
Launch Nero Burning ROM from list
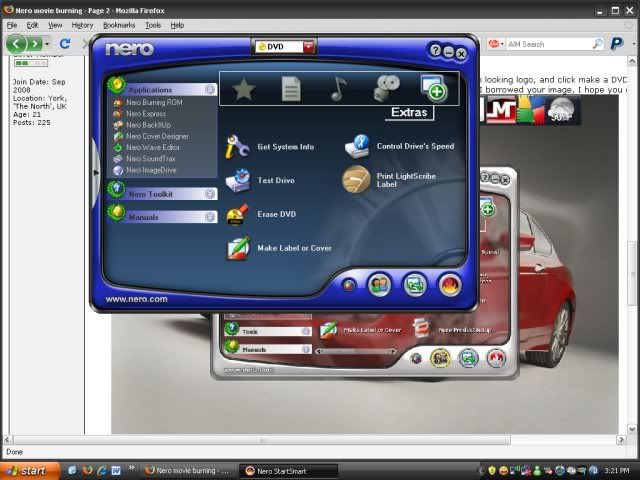pos(148,102)
